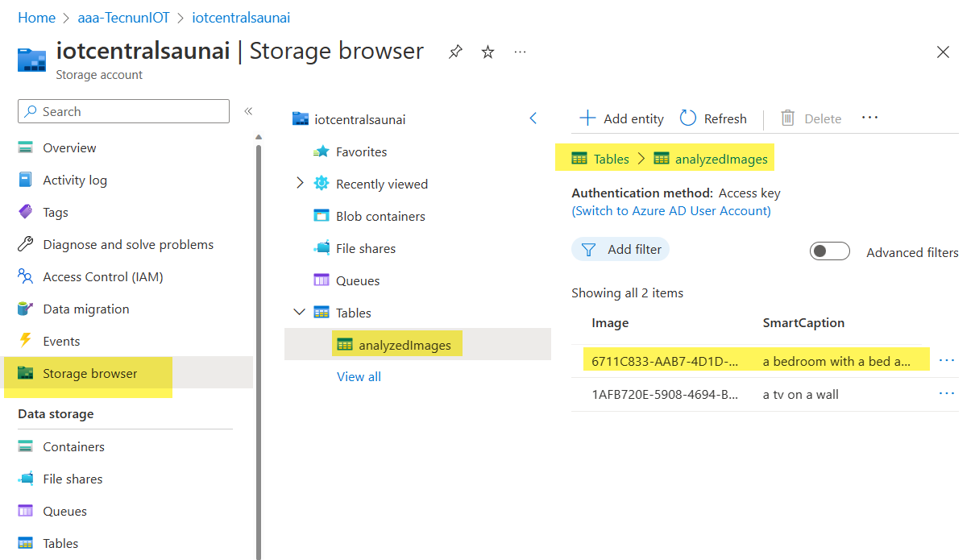Open row menu for a tv on a wall
975x560 pixels.
pos(947,394)
